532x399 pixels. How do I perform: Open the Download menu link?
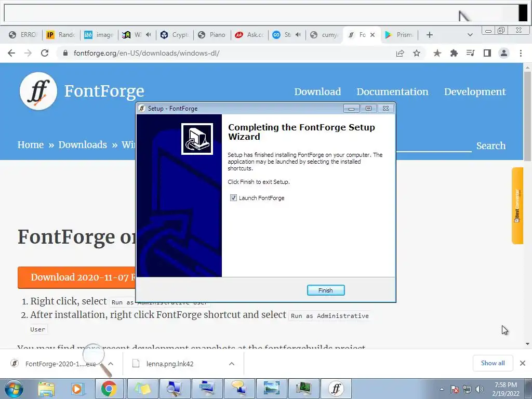(317, 91)
